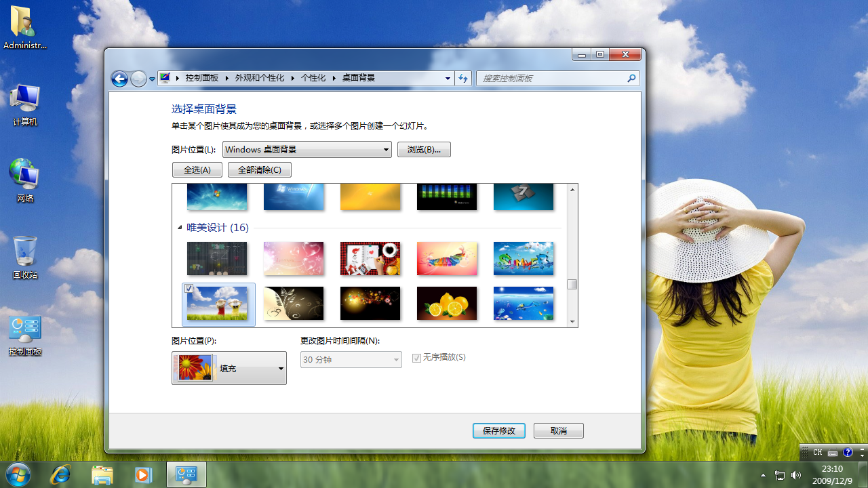Select the teal Windows 7 wallpaper
The width and height of the screenshot is (868, 488).
coord(524,197)
